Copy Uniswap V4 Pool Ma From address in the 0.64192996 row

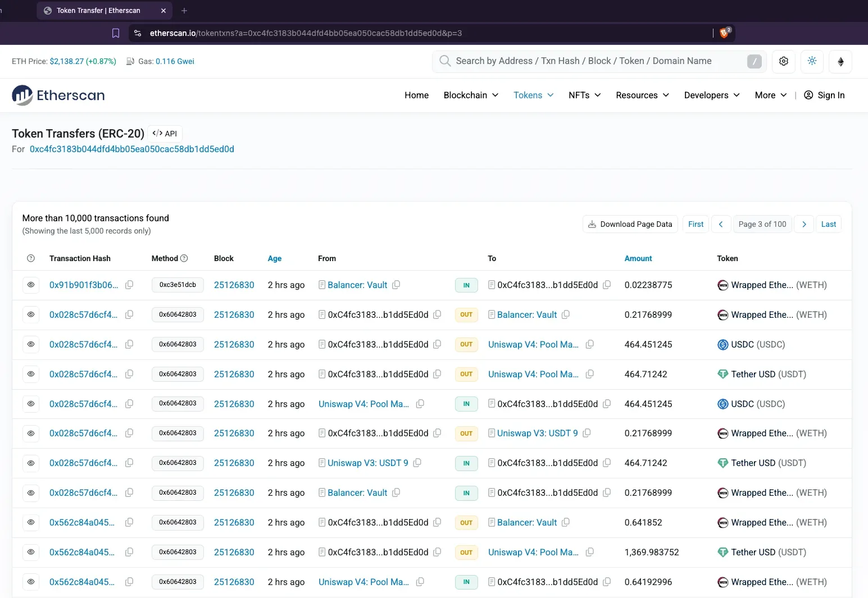[x=420, y=582]
